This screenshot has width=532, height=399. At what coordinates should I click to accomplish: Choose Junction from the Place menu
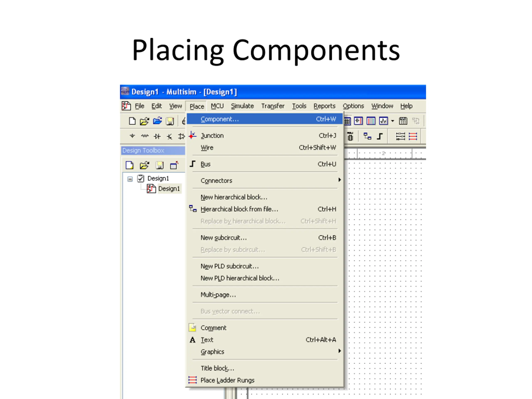click(265, 136)
